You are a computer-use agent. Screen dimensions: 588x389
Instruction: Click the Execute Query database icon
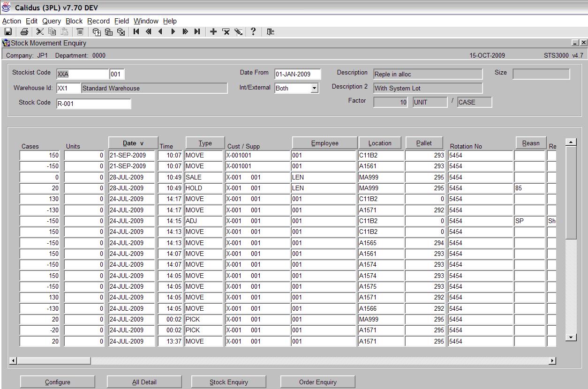pos(109,32)
